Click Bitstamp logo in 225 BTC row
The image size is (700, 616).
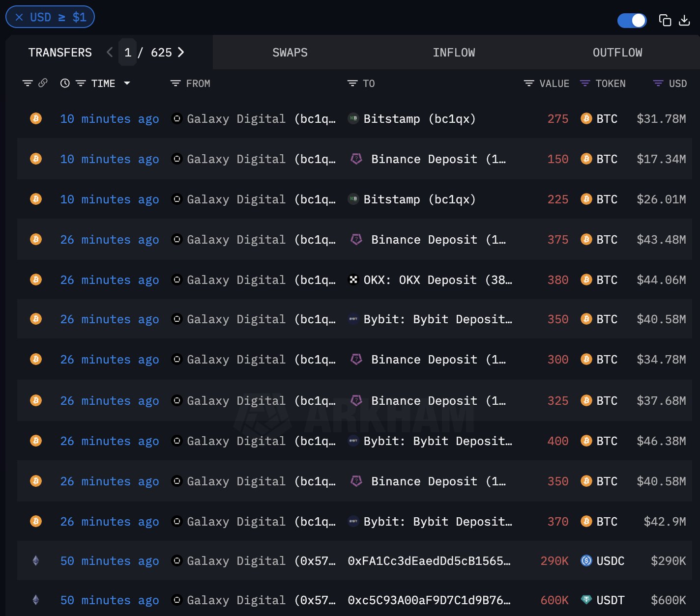point(353,199)
